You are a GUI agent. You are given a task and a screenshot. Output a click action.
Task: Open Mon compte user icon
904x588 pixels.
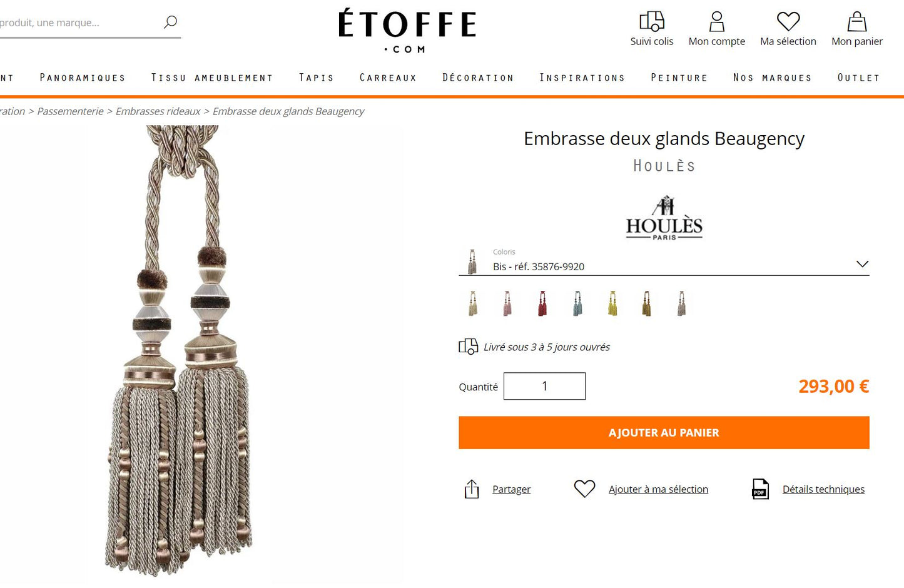click(x=716, y=21)
